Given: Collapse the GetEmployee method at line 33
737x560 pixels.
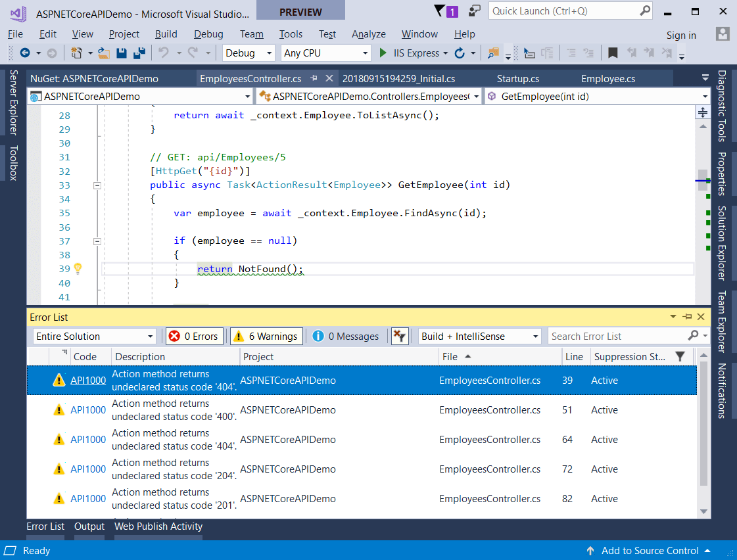Looking at the screenshot, I should click(x=97, y=185).
